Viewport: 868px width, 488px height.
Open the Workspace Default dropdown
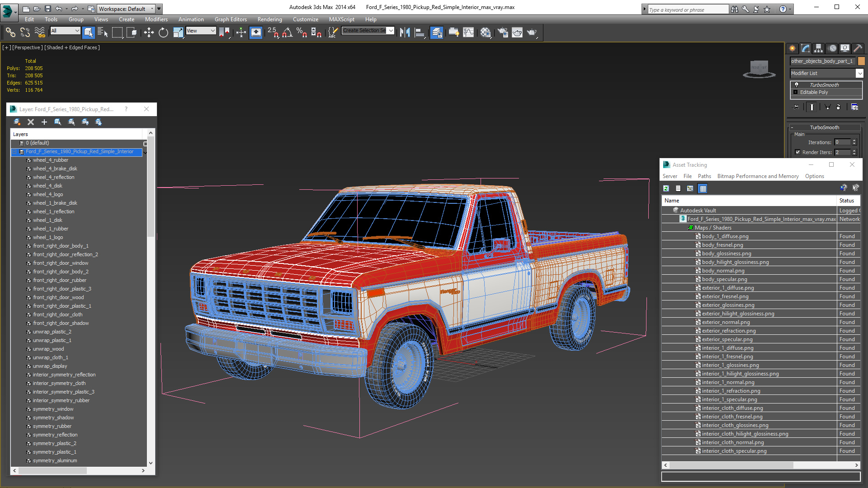point(127,9)
